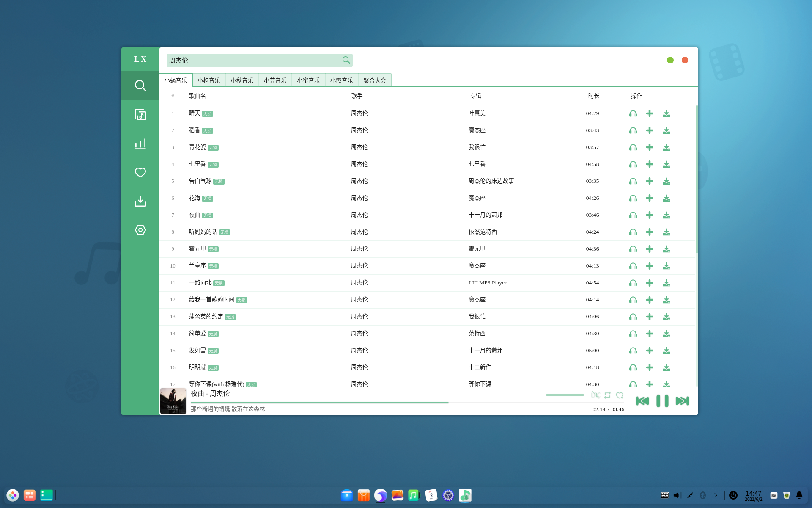The width and height of the screenshot is (812, 508).
Task: Download 七里香 with its download icon
Action: tap(667, 164)
